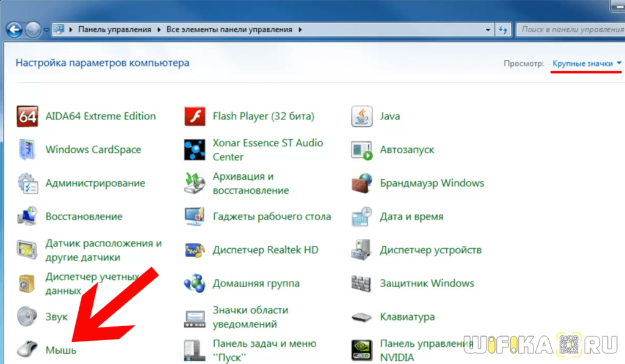Viewport: 625px width, 364px height.
Task: Open the Java control panel icon
Action: click(362, 116)
